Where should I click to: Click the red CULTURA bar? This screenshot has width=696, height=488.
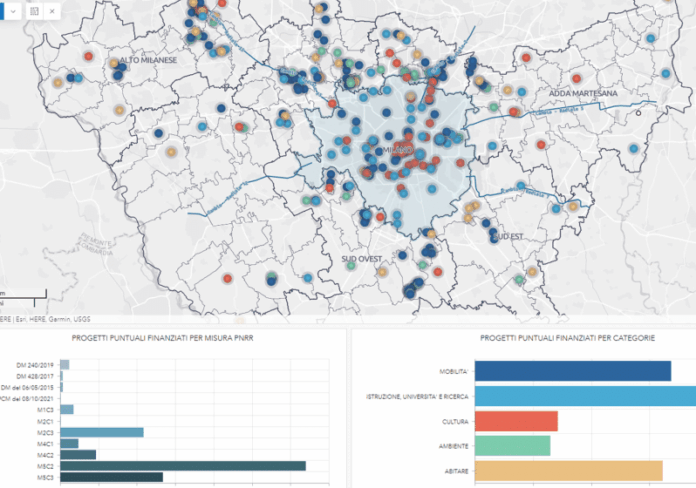516,421
